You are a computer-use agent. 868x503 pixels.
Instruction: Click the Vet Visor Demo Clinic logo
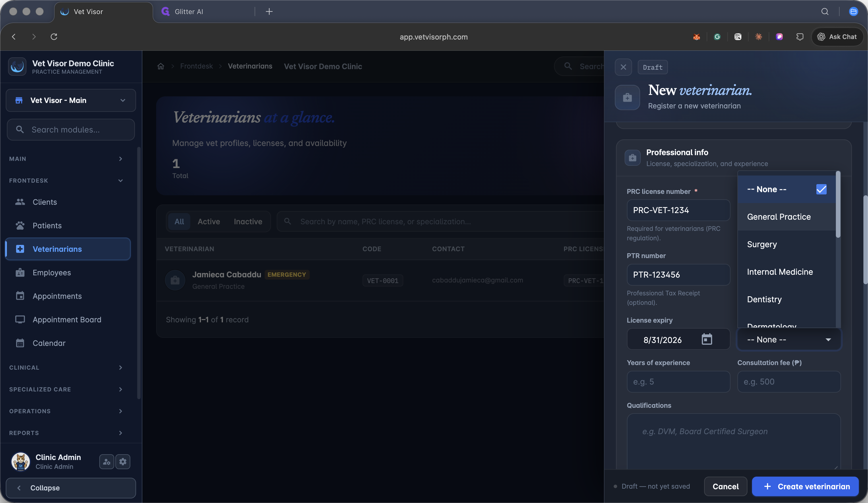tap(17, 67)
